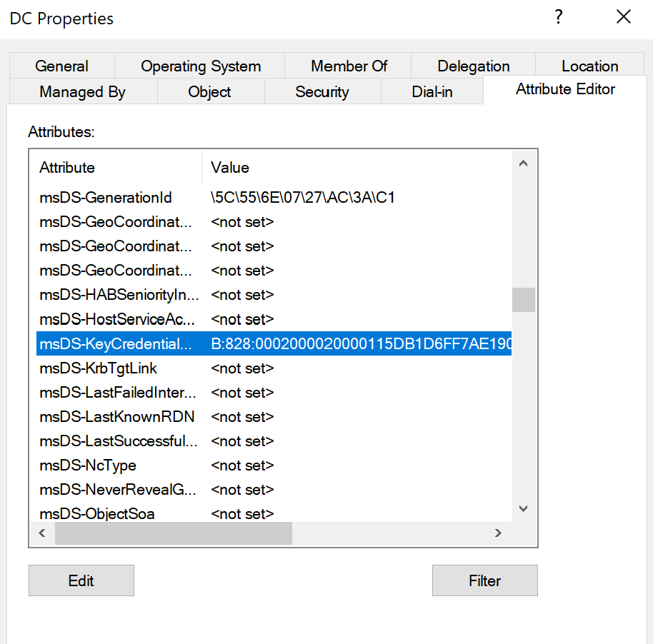Click the horizontal scrollbar thumb
Screen dimensions: 653x644
click(173, 533)
